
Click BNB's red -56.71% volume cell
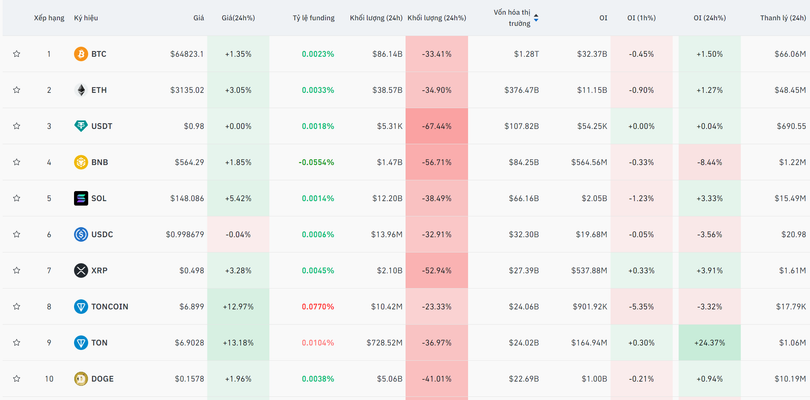click(436, 162)
